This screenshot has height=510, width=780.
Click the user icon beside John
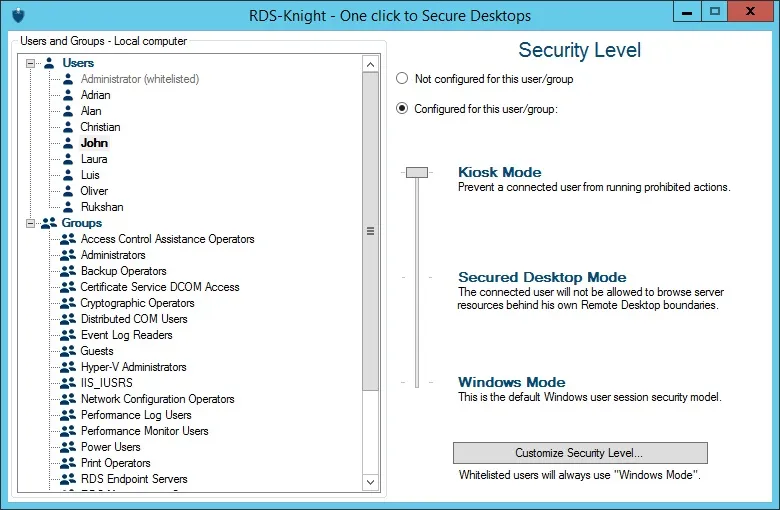pos(68,143)
